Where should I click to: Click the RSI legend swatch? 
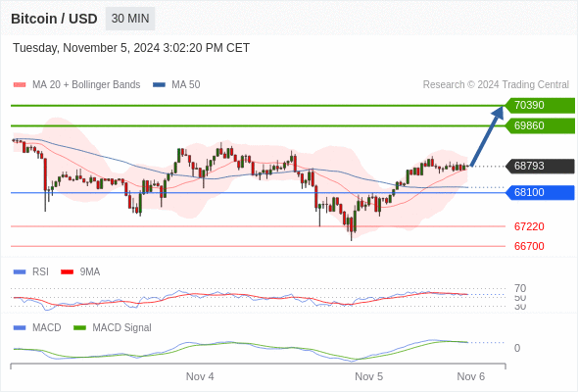(20, 272)
